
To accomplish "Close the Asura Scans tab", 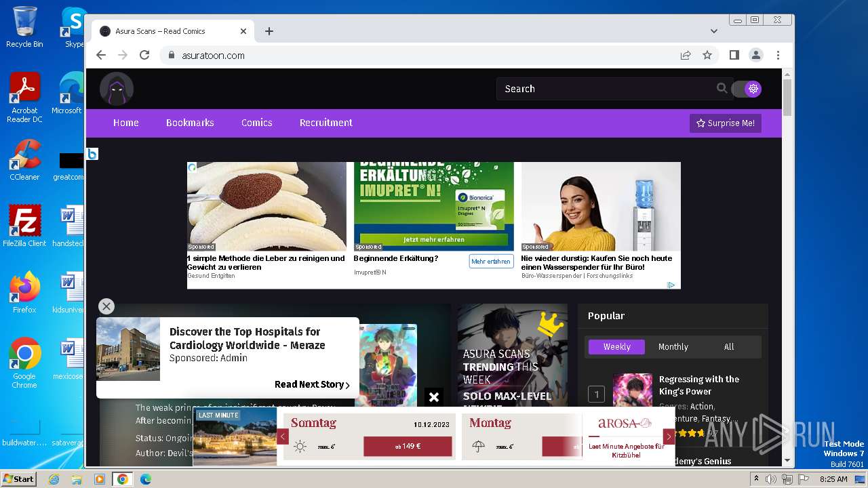I will click(243, 31).
